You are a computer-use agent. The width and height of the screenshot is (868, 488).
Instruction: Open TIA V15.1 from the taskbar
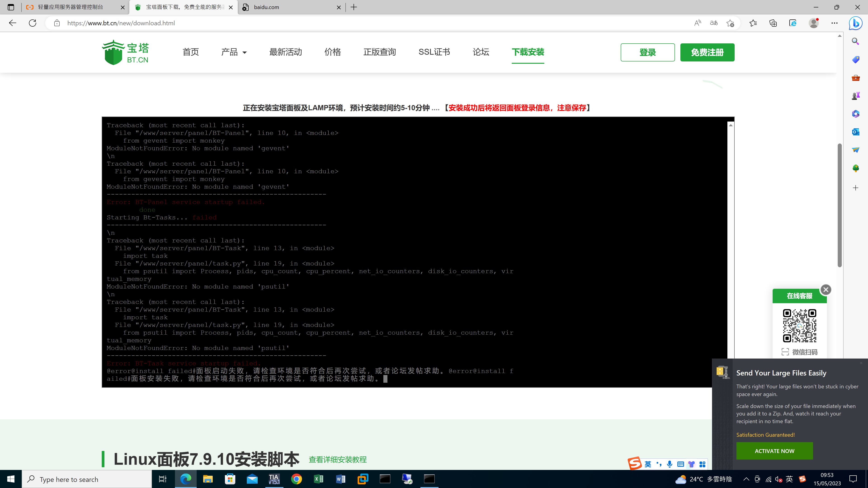point(274,479)
